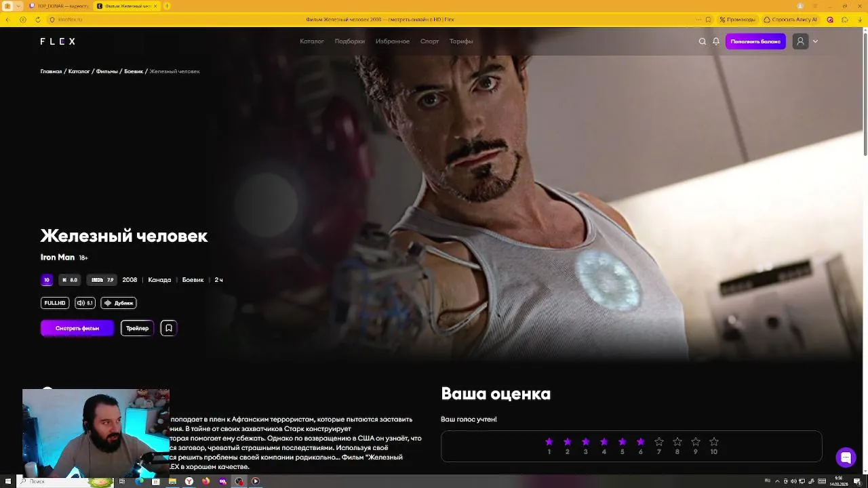Click the Смотреть фильм button
868x488 pixels.
click(77, 328)
